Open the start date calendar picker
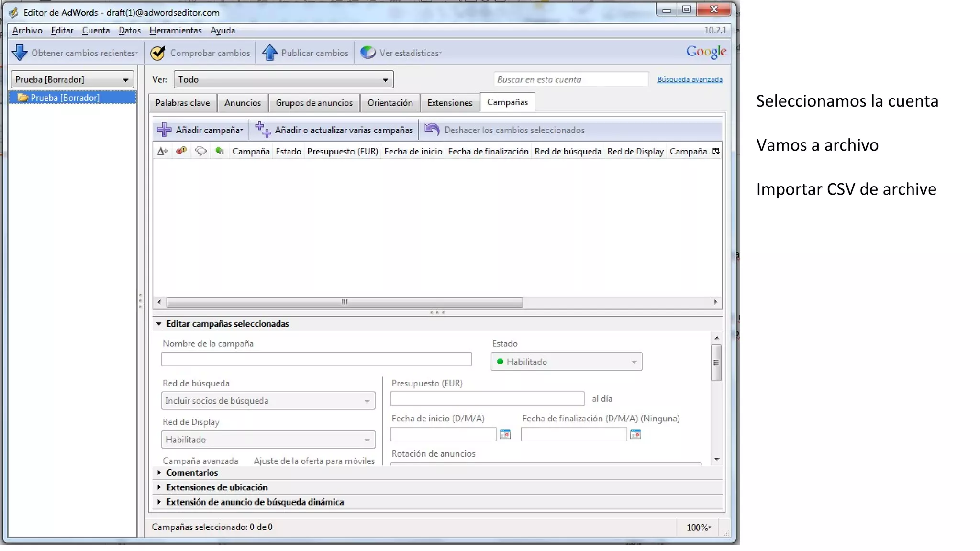This screenshot has height=551, width=980. click(x=505, y=434)
